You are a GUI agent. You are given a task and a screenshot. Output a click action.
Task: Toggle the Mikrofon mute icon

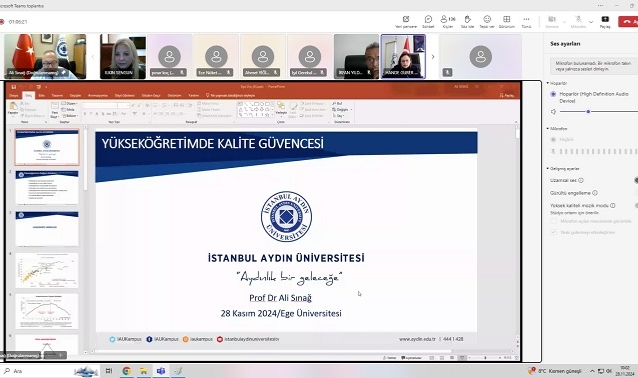coord(578,19)
